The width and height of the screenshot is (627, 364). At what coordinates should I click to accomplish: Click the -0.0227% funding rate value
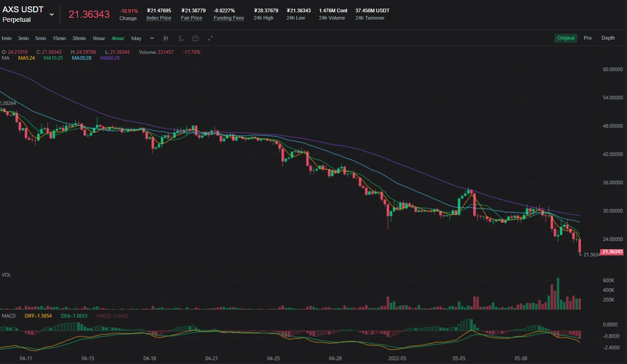[224, 10]
